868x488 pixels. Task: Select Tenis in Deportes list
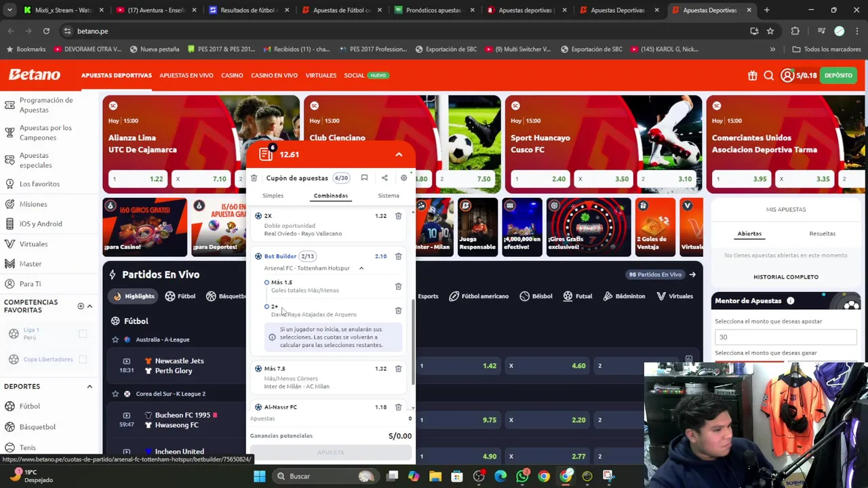point(27,448)
